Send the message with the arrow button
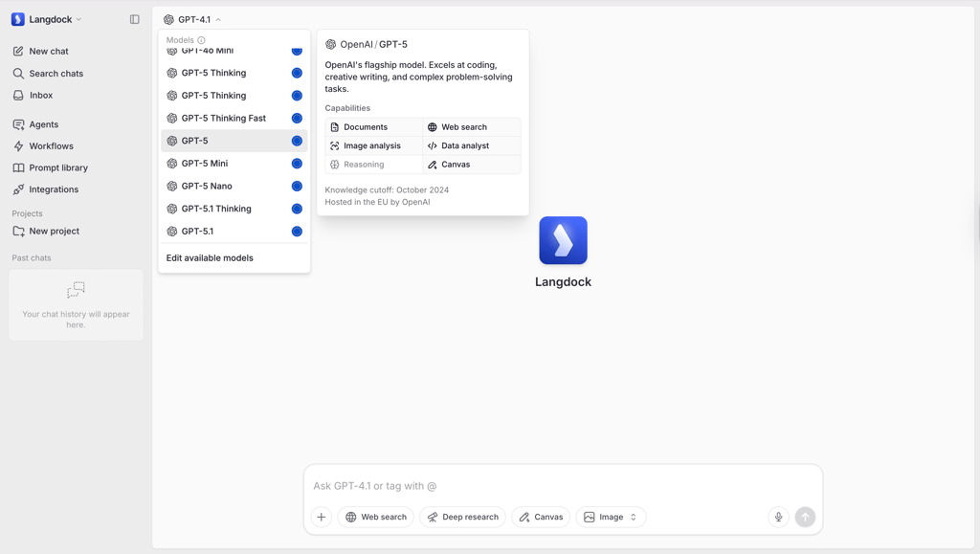 805,517
